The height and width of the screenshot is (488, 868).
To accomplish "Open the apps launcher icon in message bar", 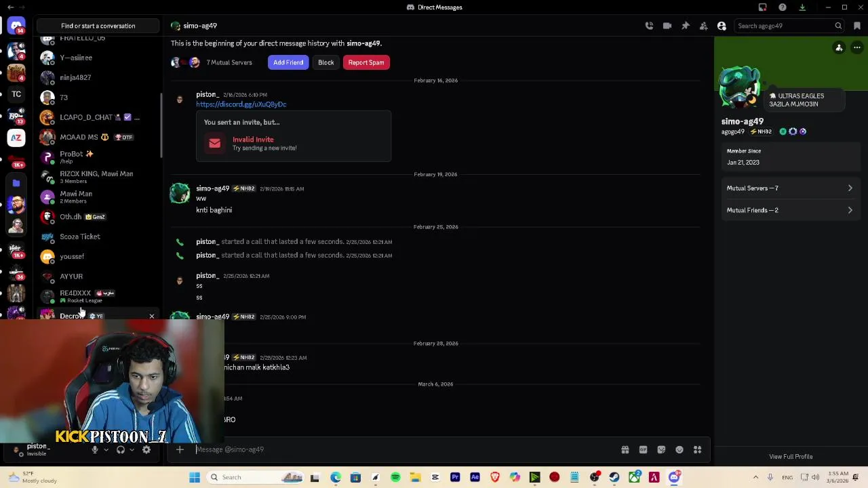I will (x=697, y=449).
